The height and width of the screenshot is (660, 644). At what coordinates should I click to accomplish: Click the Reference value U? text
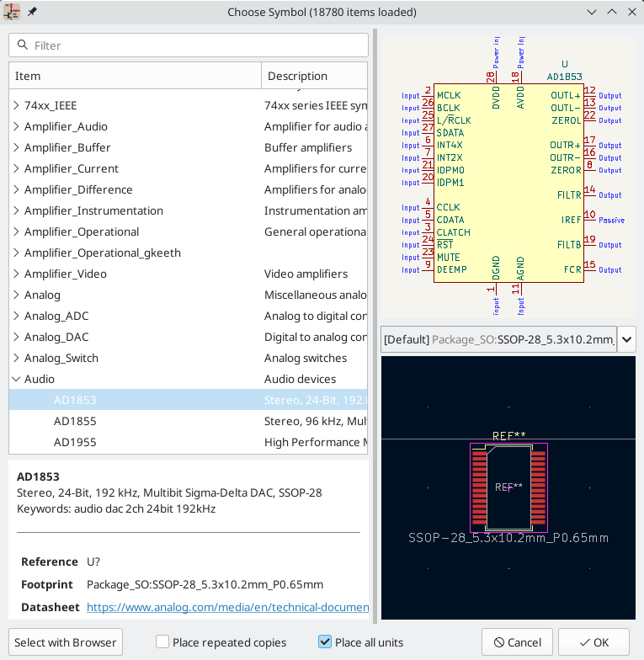93,562
